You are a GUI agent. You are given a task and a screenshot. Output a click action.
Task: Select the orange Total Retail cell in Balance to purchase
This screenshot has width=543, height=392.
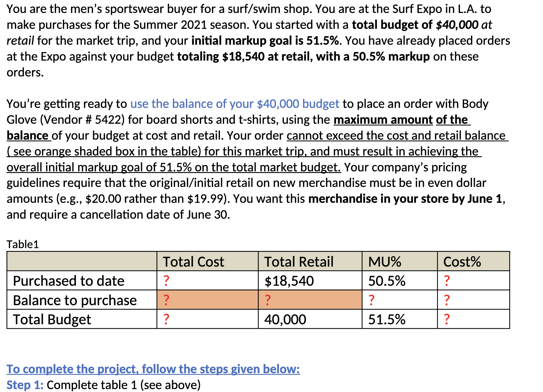[x=310, y=300]
